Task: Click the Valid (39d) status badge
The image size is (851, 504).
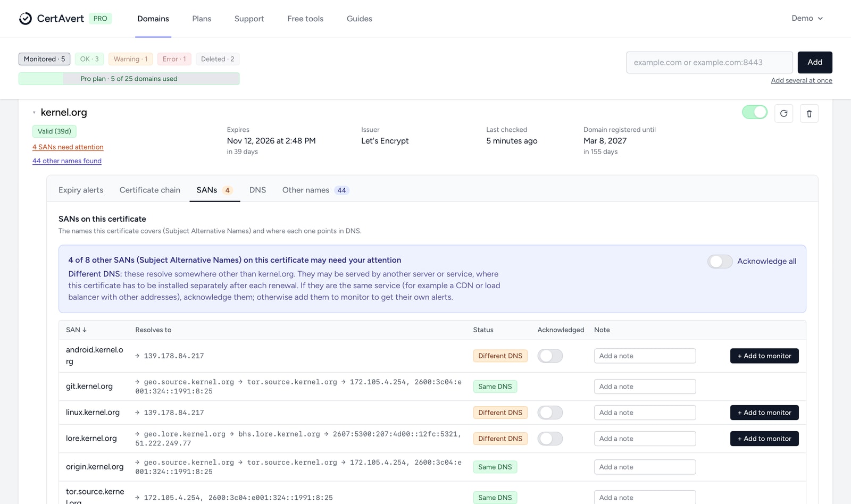Action: tap(54, 131)
